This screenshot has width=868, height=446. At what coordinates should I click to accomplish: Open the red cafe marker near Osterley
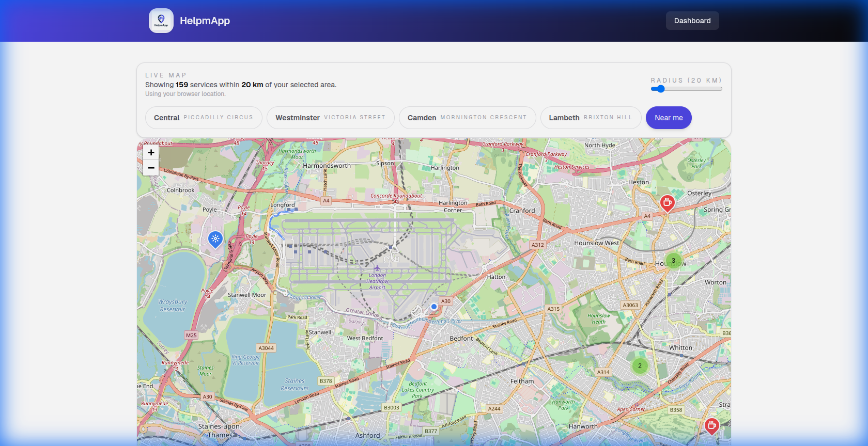click(x=668, y=203)
